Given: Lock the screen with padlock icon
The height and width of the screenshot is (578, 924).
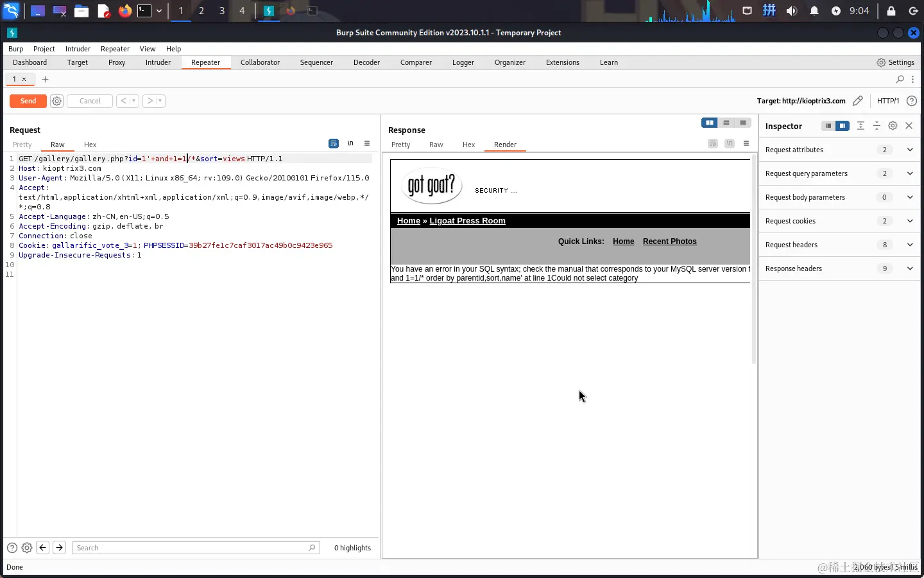Looking at the screenshot, I should tap(891, 10).
